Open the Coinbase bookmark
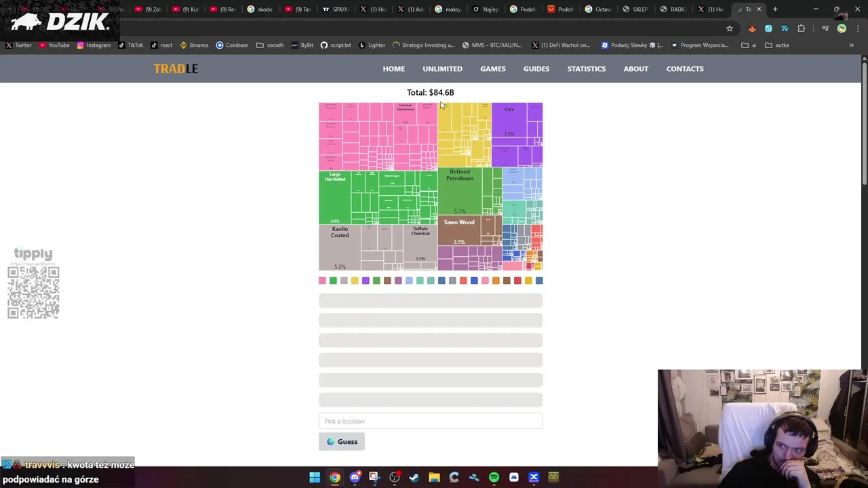The image size is (868, 488). point(232,45)
